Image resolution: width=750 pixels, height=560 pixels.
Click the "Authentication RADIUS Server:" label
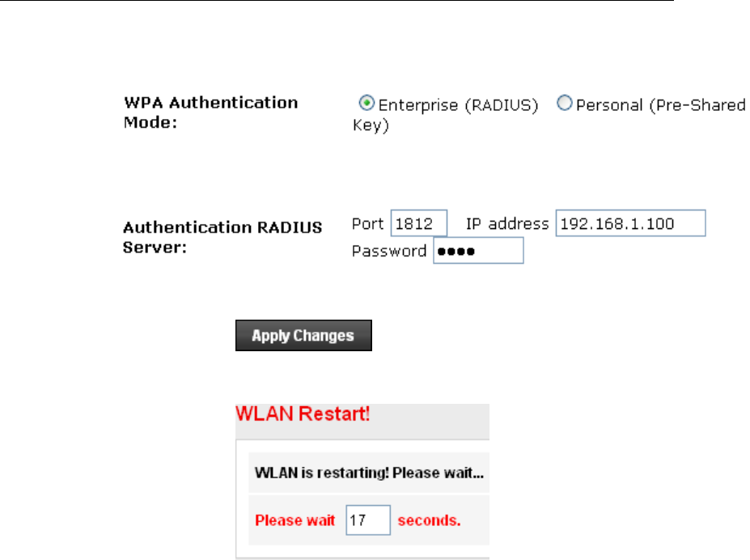click(222, 237)
